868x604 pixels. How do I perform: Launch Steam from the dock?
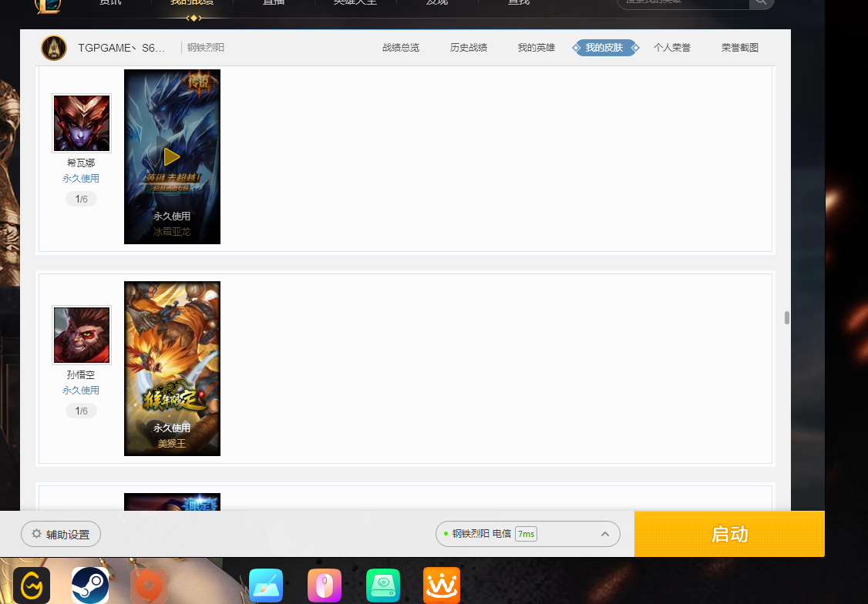pos(90,586)
